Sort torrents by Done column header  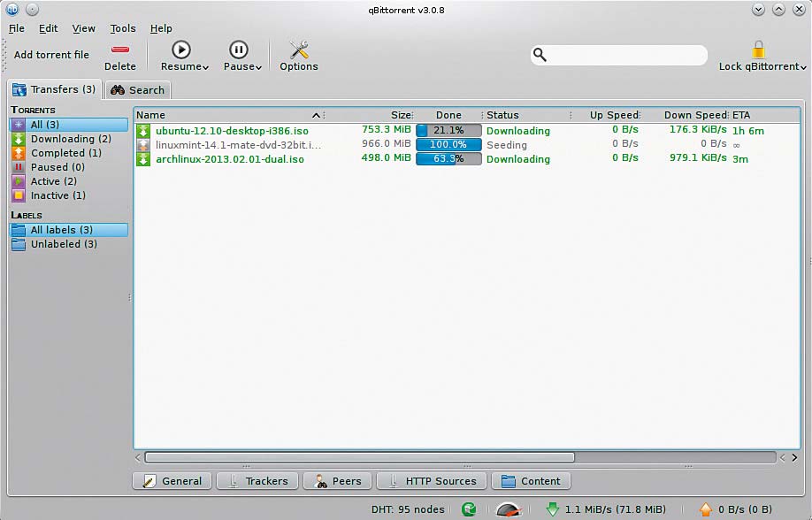[448, 115]
